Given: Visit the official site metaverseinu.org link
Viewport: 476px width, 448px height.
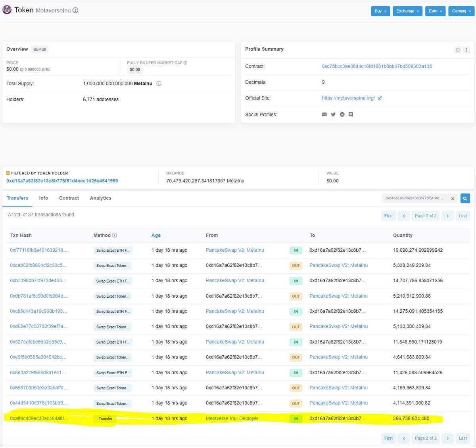Looking at the screenshot, I should [x=348, y=98].
